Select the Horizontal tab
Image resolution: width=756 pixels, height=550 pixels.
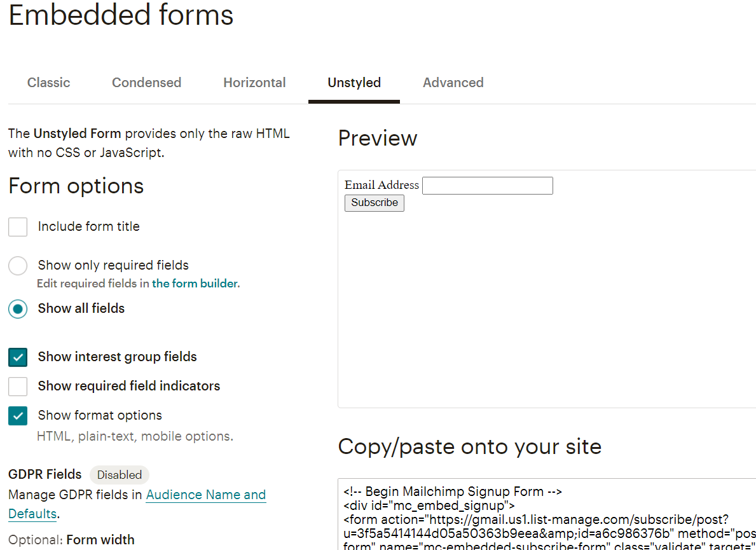(254, 83)
